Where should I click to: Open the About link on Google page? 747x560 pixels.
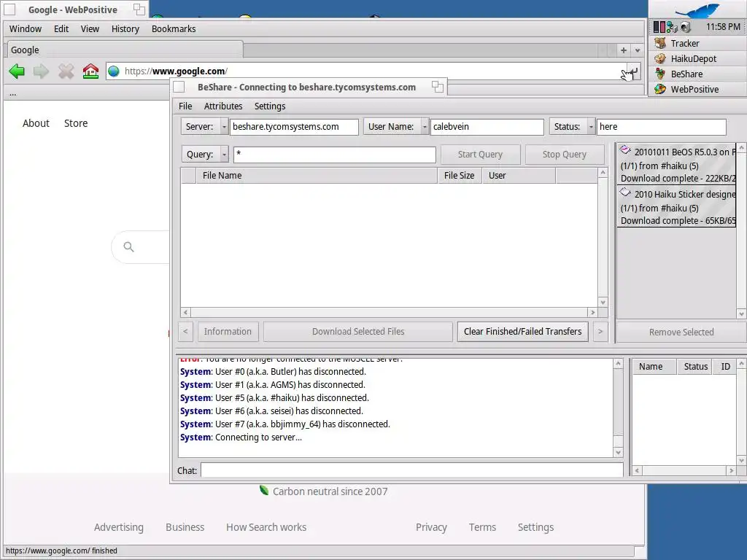[x=36, y=123]
